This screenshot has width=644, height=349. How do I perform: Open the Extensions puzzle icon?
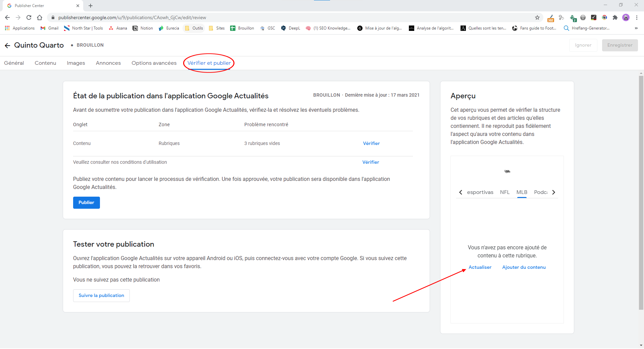tap(615, 17)
